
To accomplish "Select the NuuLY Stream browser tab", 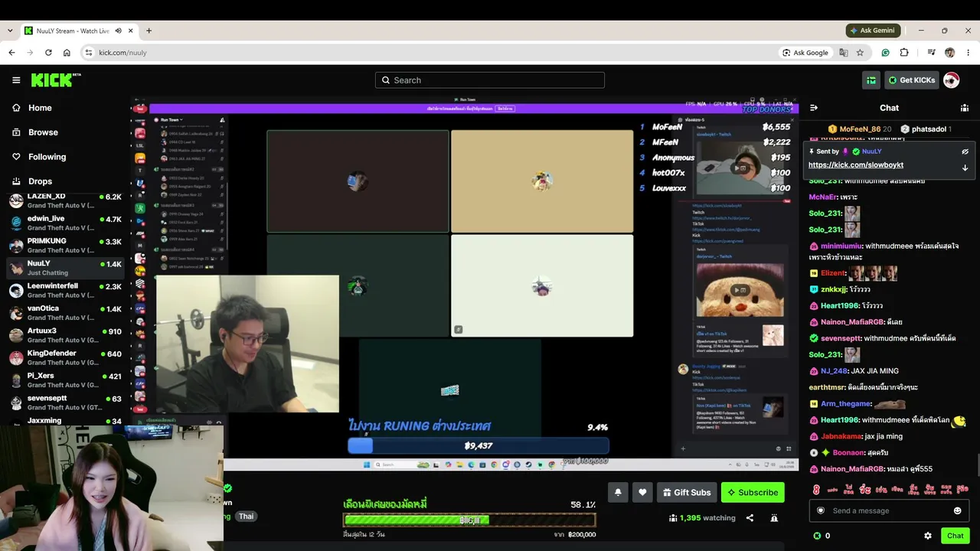I will coord(79,31).
